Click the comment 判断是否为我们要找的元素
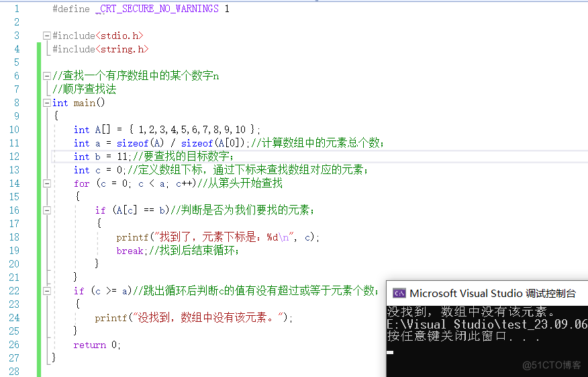Screen dimensions: 588x377 coord(246,210)
